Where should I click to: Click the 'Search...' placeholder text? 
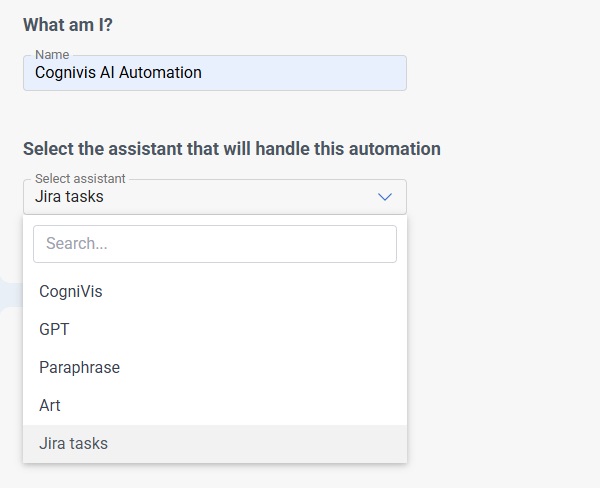tap(77, 244)
